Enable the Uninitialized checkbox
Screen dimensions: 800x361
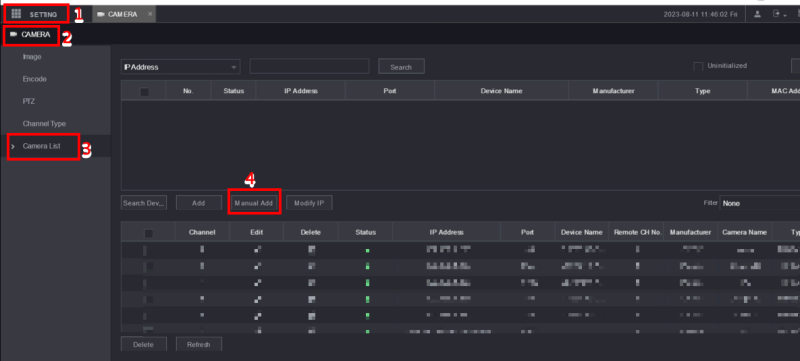(x=698, y=67)
